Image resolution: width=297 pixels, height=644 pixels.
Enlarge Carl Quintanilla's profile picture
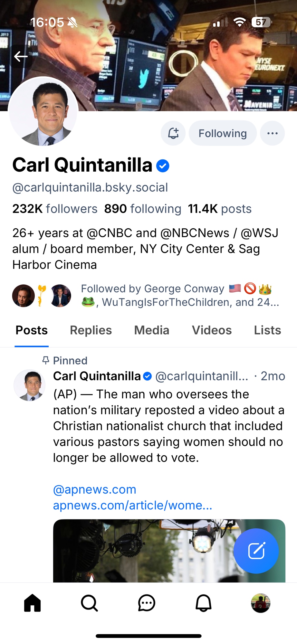[x=43, y=112]
